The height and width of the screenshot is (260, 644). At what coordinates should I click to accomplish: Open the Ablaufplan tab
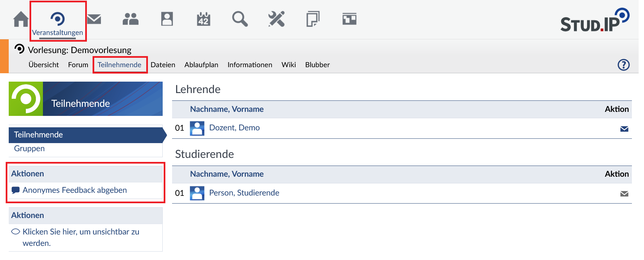tap(201, 65)
